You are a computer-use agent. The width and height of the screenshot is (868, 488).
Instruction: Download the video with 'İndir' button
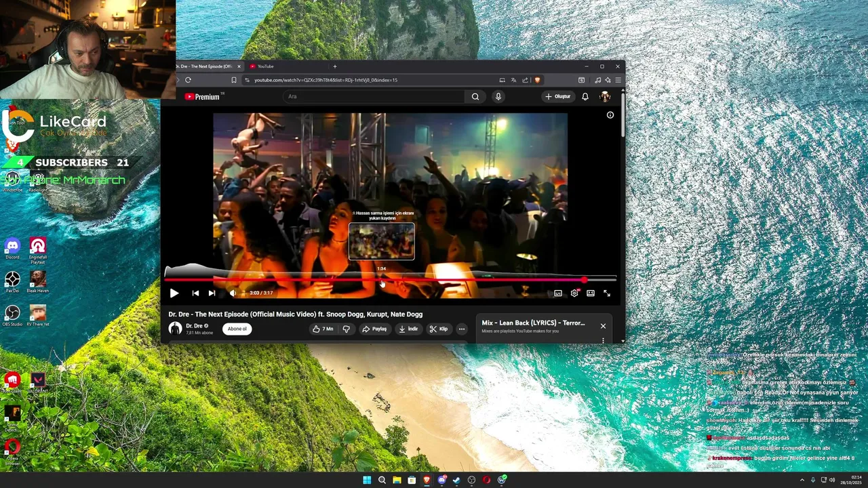tap(408, 329)
